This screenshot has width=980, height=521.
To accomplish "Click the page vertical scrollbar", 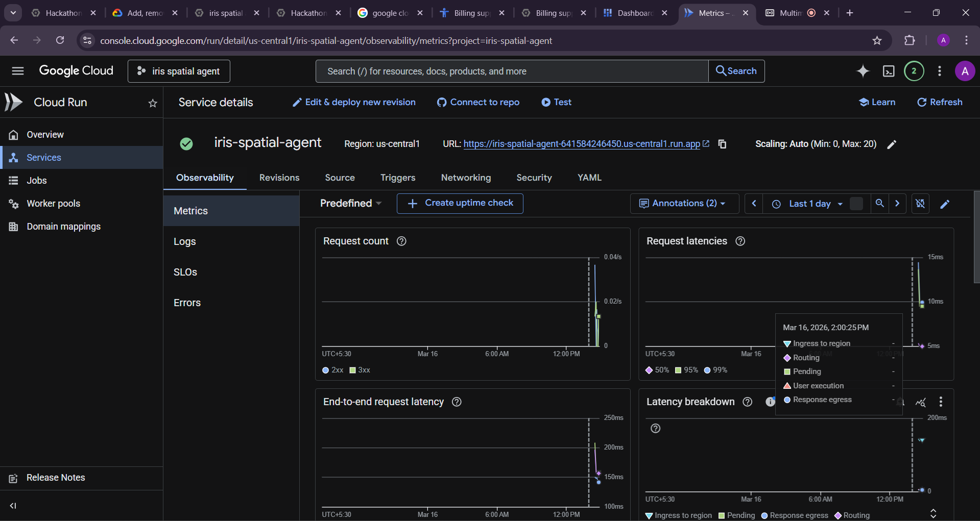I will coord(976,237).
